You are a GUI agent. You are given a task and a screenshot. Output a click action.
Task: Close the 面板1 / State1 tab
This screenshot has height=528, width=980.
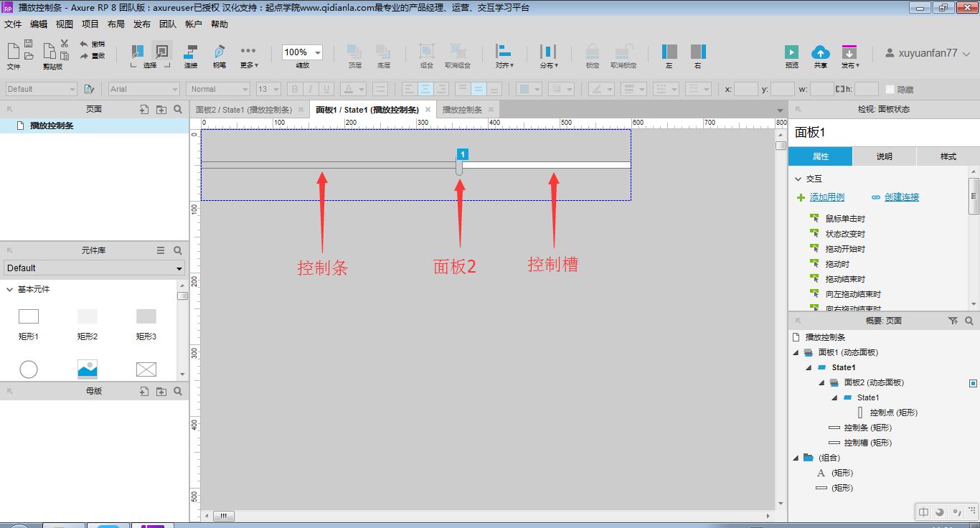428,110
